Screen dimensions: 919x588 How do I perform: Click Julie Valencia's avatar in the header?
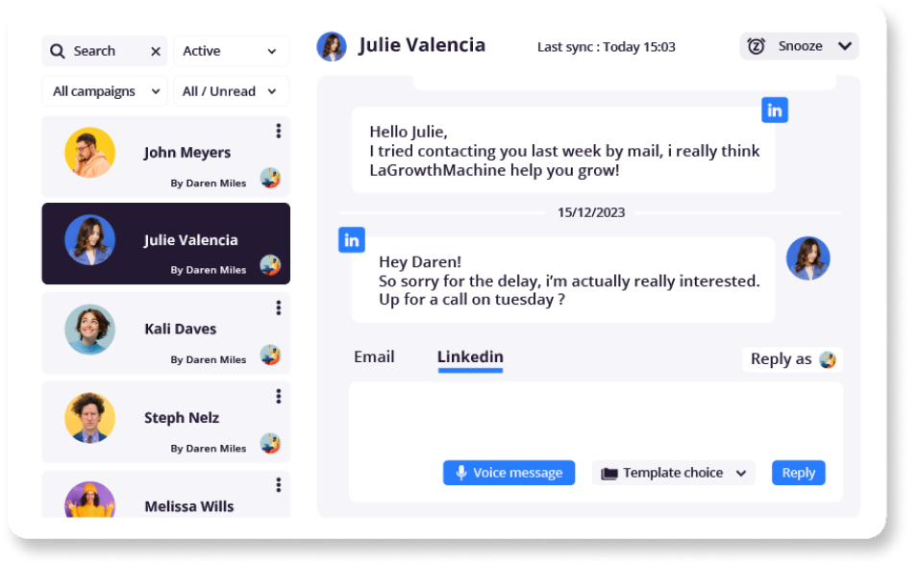(x=332, y=47)
